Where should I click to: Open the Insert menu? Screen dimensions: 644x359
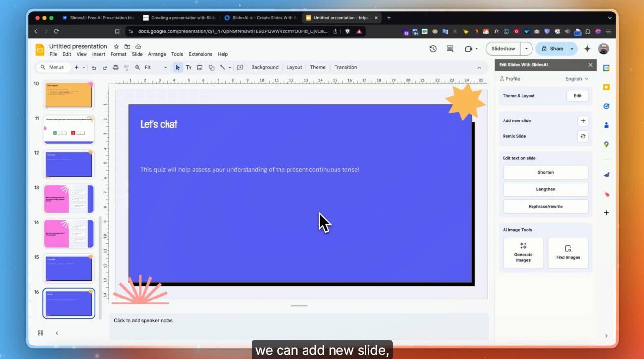[99, 54]
